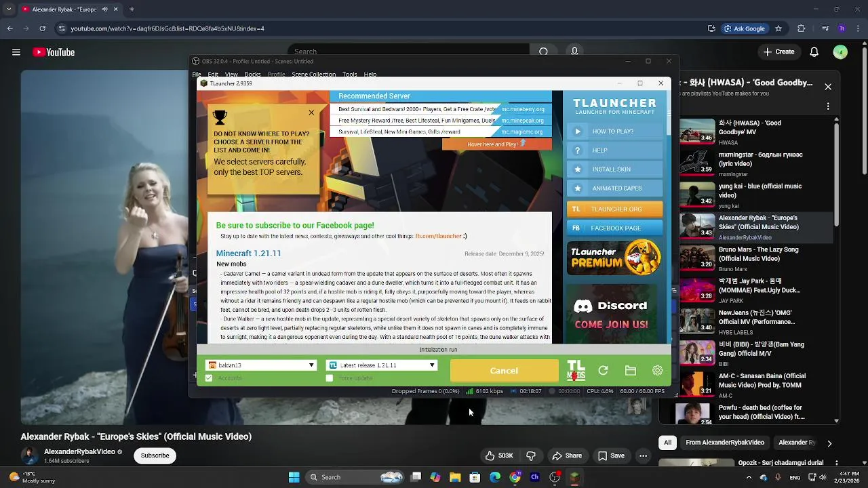Open the TLAUNCHER.ORG orange button

tap(614, 209)
